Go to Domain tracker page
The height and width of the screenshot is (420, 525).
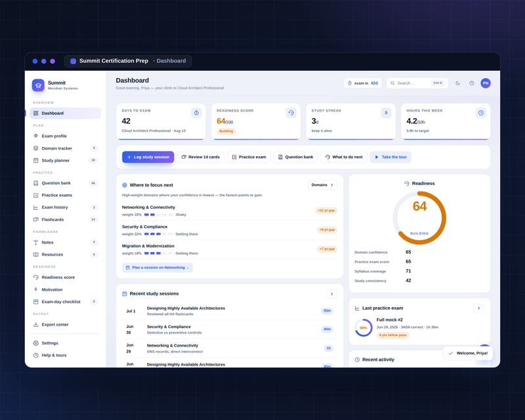coord(65,148)
